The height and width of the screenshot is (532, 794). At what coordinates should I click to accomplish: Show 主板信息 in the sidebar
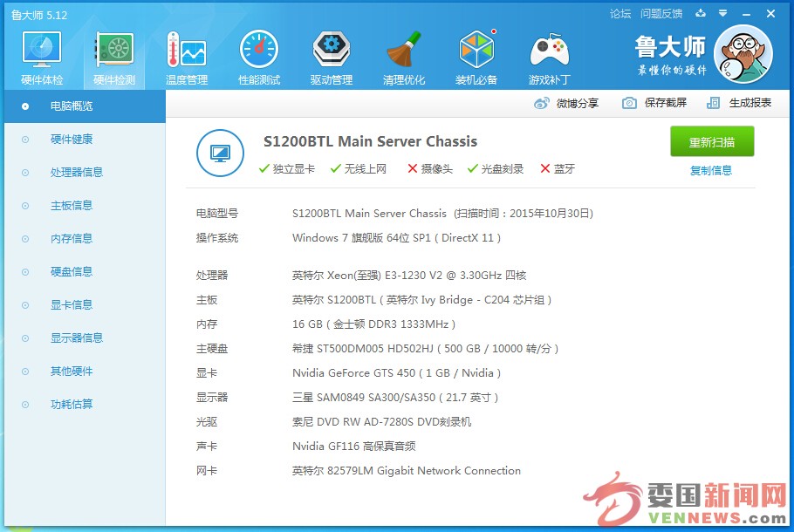point(86,206)
